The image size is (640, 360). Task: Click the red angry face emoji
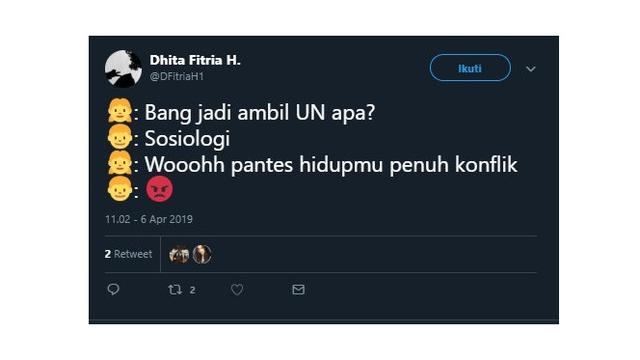[x=160, y=189]
